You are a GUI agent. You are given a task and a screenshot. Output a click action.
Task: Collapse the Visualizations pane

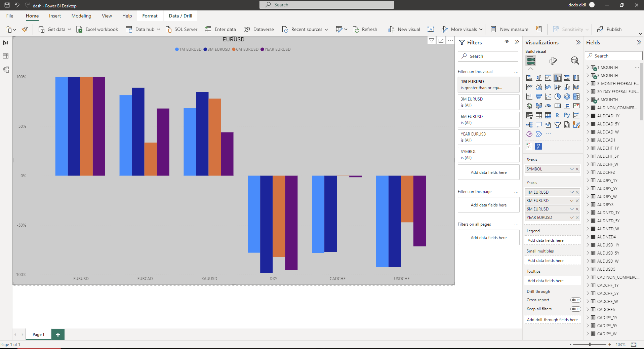click(578, 42)
